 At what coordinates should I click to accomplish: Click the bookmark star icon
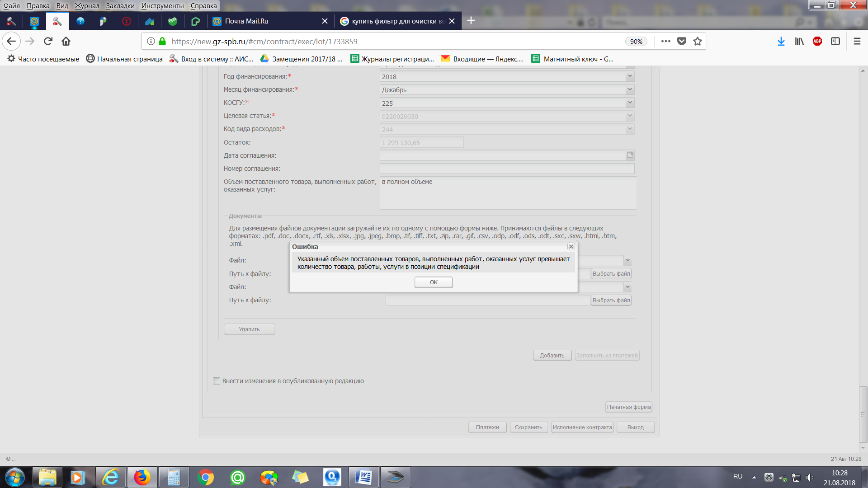click(698, 42)
